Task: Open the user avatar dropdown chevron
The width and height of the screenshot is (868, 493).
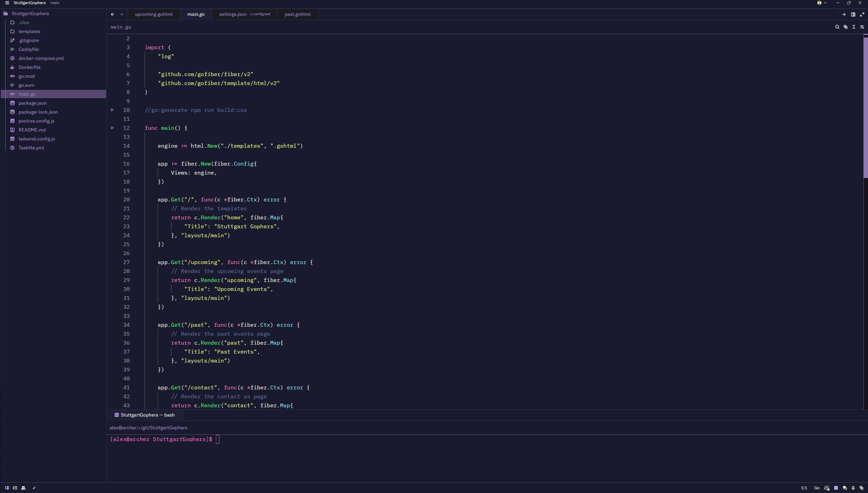Action: click(x=825, y=3)
